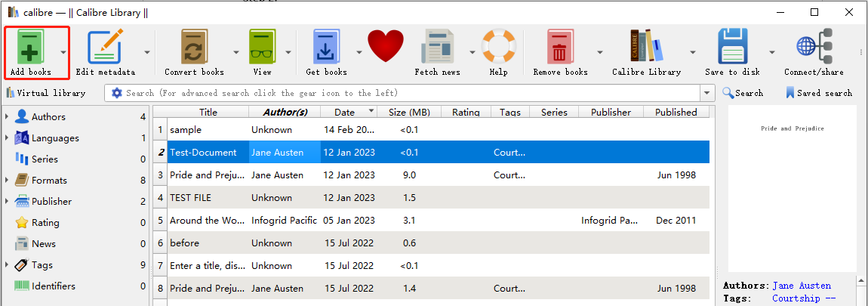Open the View dropdown arrow
The width and height of the screenshot is (868, 306).
[x=288, y=52]
